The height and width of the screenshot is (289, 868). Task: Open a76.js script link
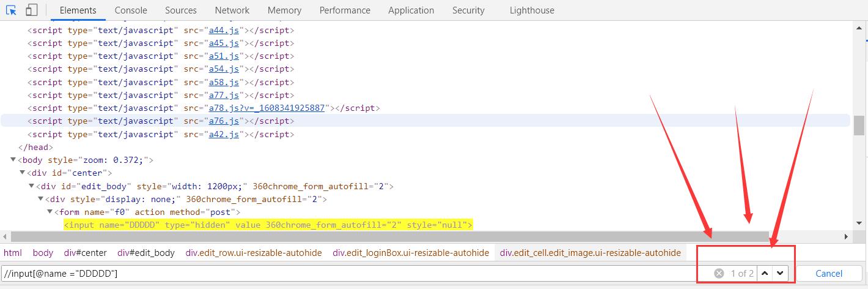[x=224, y=121]
